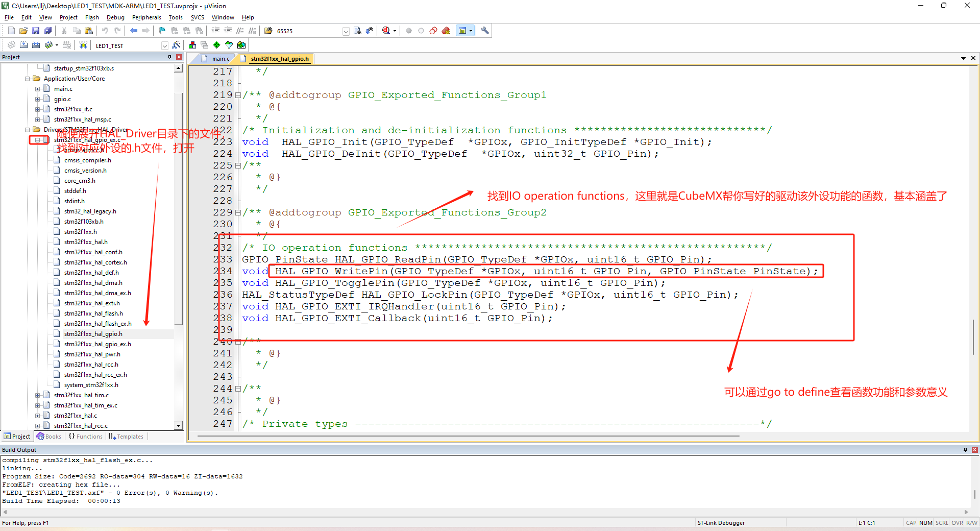Open the Flash menu
This screenshot has height=531, width=980.
point(92,17)
